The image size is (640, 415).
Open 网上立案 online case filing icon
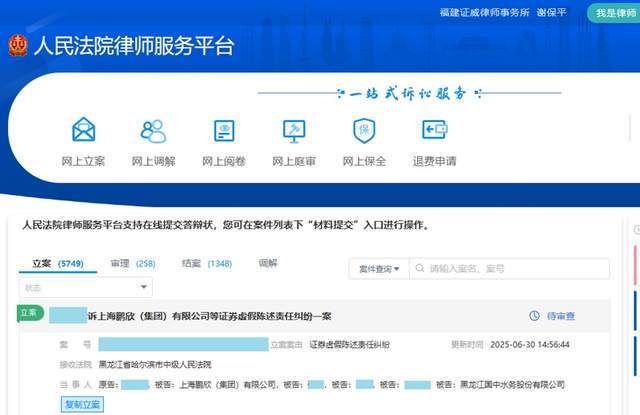point(83,131)
